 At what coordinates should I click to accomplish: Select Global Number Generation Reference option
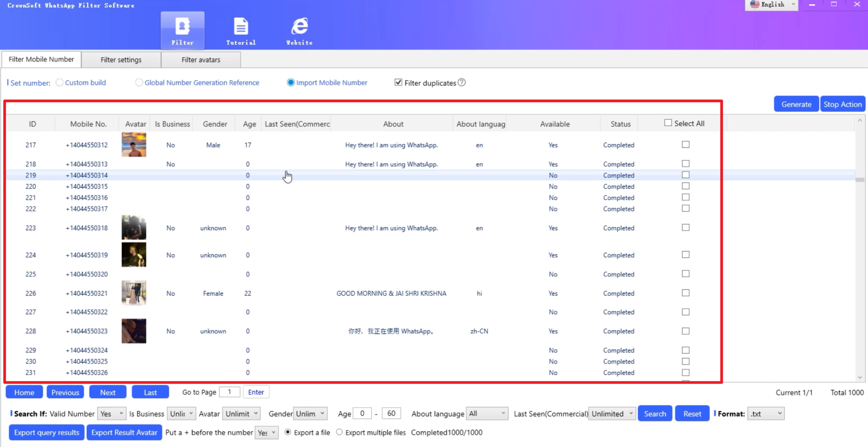[139, 82]
